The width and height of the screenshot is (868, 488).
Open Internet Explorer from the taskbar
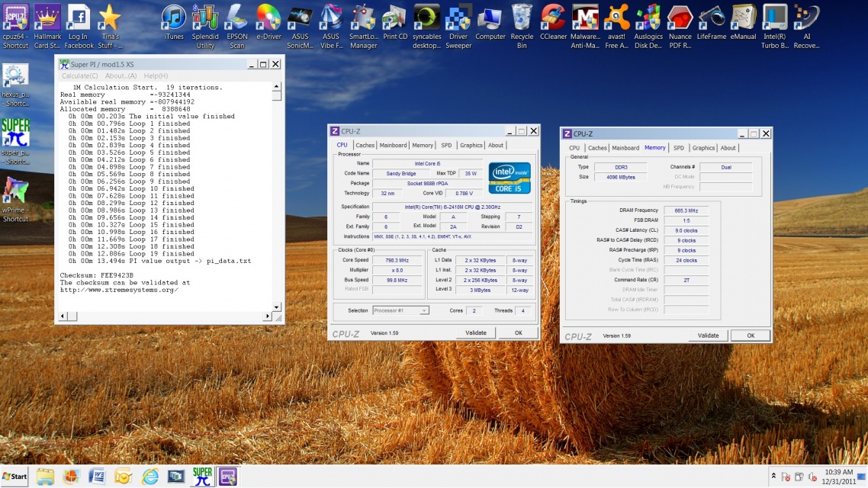tap(149, 477)
